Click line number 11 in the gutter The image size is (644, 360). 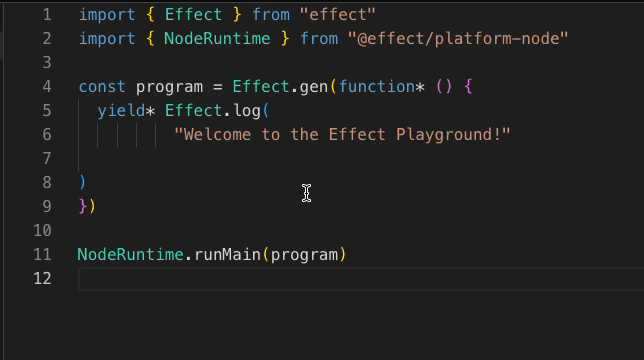click(42, 255)
